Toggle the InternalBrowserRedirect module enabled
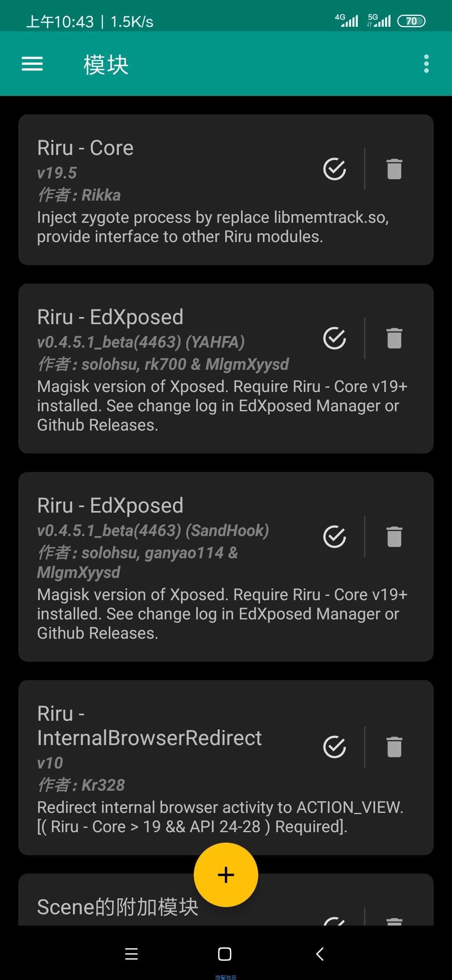Image resolution: width=452 pixels, height=980 pixels. pos(335,747)
